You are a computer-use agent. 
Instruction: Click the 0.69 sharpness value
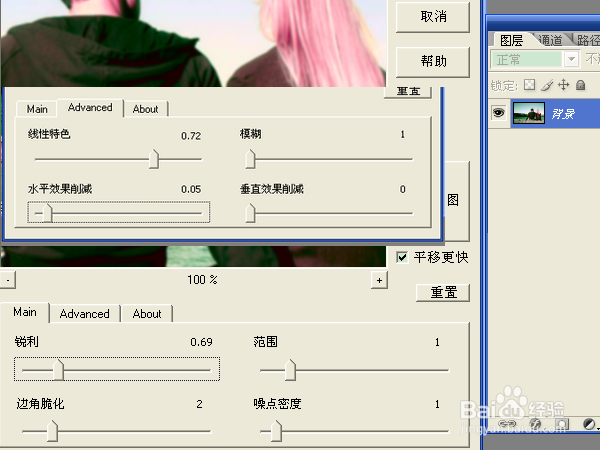201,342
